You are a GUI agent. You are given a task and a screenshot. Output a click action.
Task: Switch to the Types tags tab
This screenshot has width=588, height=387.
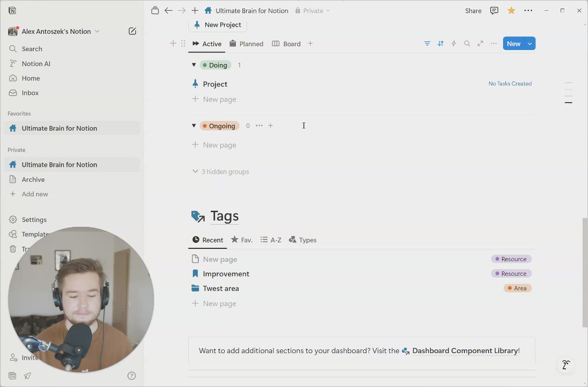pos(303,240)
